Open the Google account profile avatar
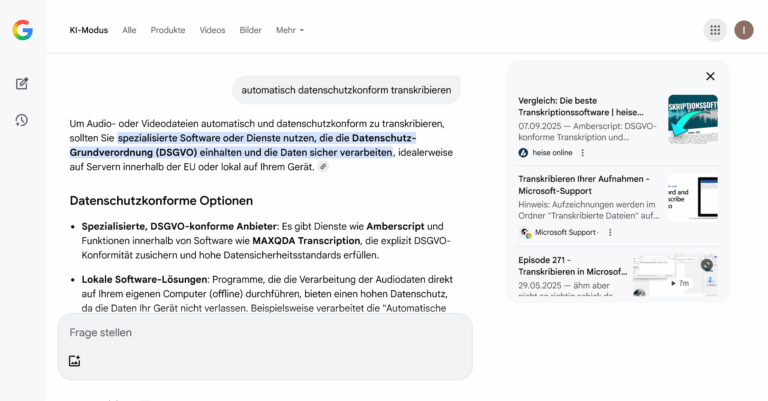This screenshot has height=401, width=768. point(744,30)
